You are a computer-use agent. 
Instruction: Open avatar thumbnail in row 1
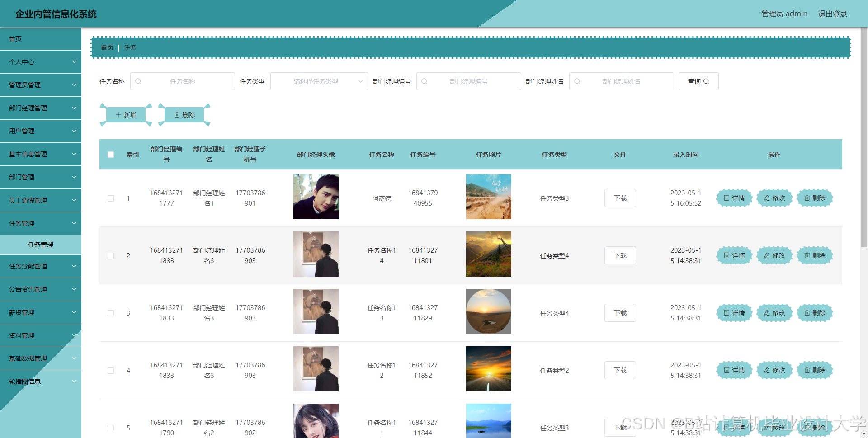316,197
